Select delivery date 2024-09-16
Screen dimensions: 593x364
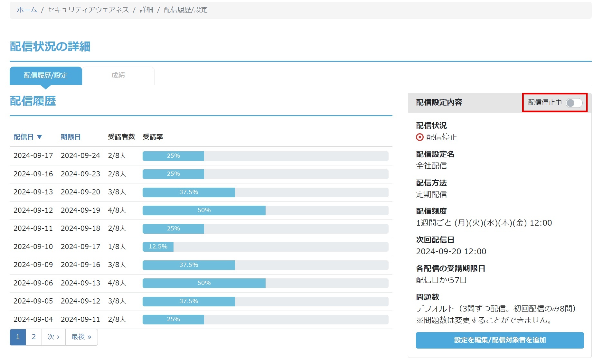coord(33,174)
